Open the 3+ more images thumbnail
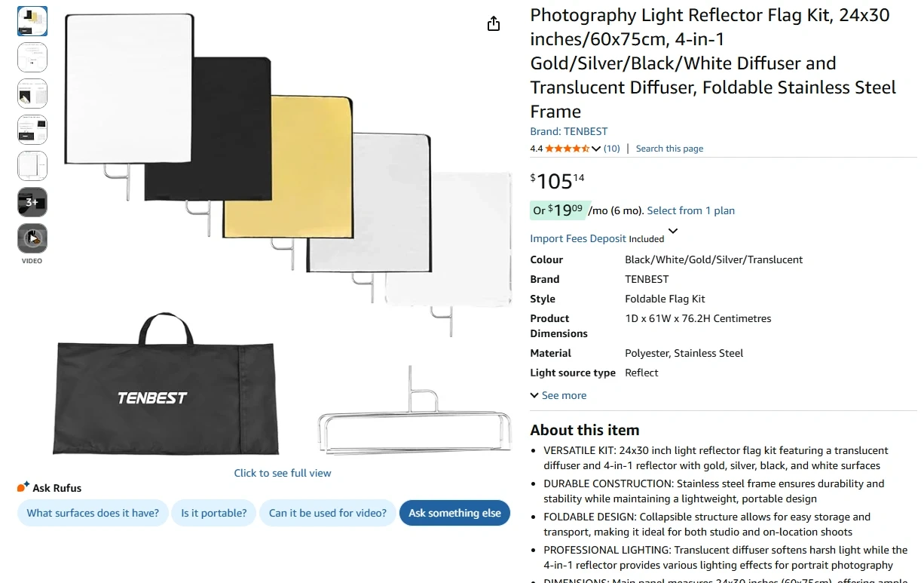Viewport: 924px width, 583px height. click(32, 202)
